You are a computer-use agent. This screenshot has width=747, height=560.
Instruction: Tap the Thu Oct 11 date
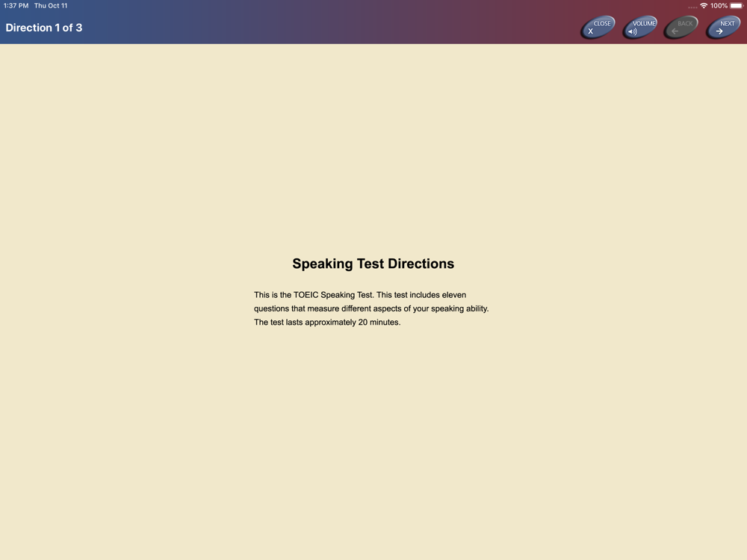pos(51,6)
